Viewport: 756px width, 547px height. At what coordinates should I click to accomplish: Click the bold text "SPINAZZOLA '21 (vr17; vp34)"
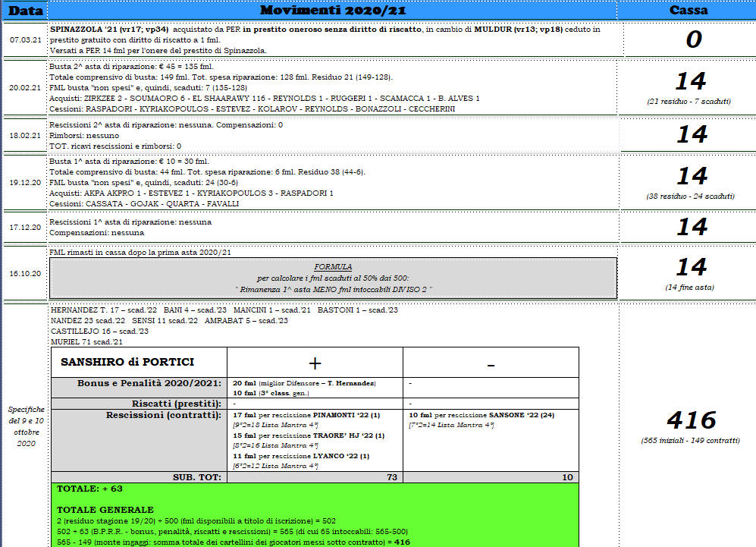pyautogui.click(x=109, y=30)
